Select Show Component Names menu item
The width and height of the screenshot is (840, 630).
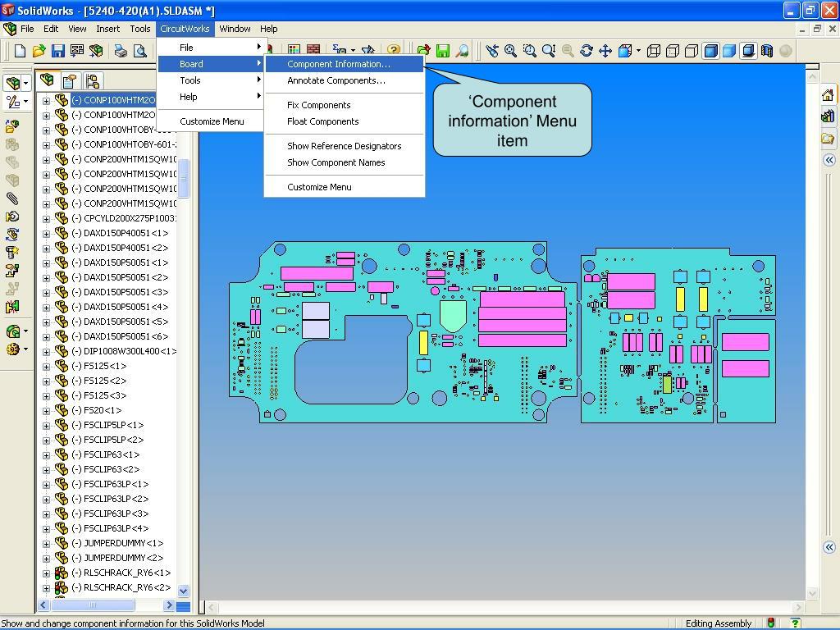click(x=345, y=162)
